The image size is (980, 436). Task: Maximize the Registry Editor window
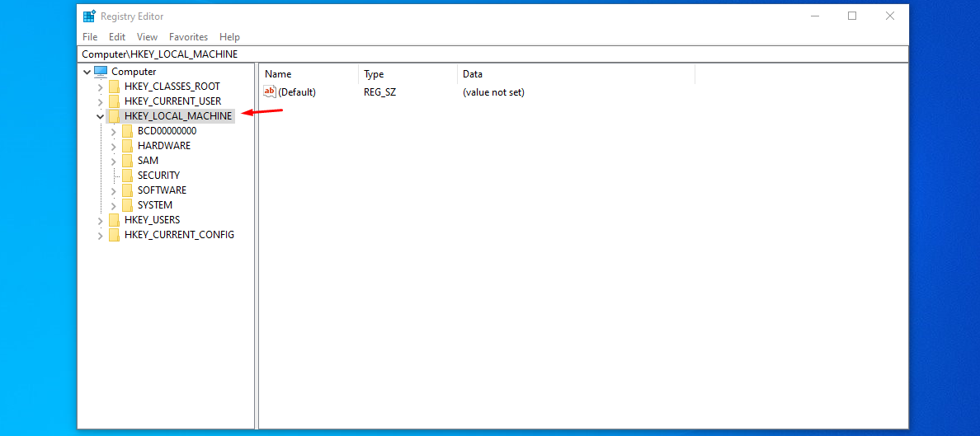tap(852, 16)
